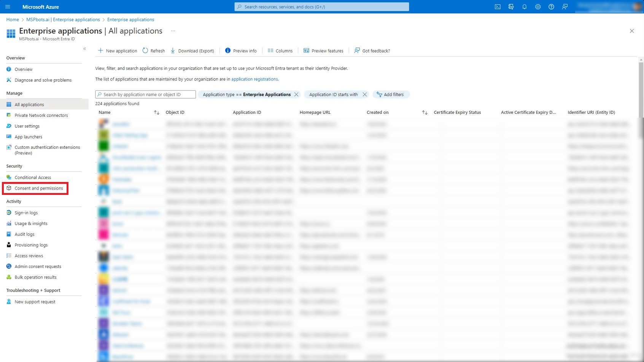This screenshot has width=644, height=362.
Task: Open the Application type filter pill
Action: 246,94
